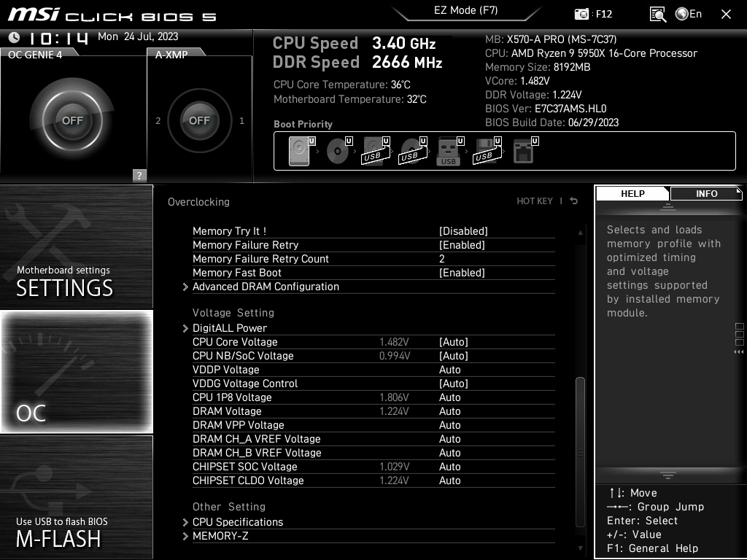Select the hard disk boot priority icon
This screenshot has width=747, height=560.
click(x=298, y=151)
